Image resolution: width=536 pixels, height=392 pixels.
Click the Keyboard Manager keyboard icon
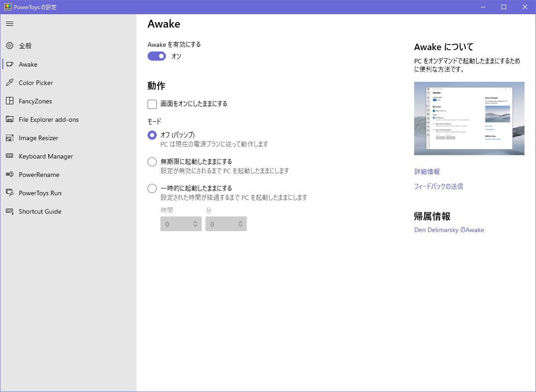10,156
